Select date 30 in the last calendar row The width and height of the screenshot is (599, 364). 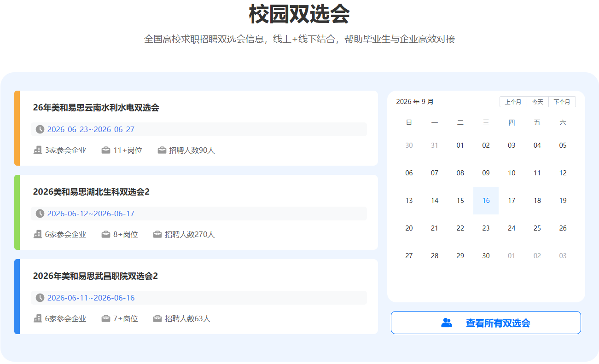click(x=486, y=256)
